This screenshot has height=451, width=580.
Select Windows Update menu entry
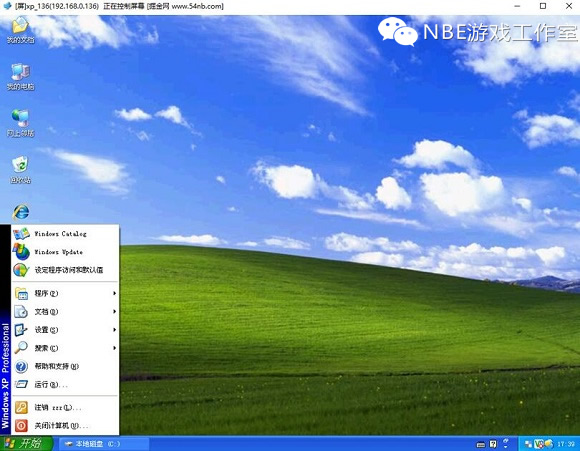pos(65,252)
